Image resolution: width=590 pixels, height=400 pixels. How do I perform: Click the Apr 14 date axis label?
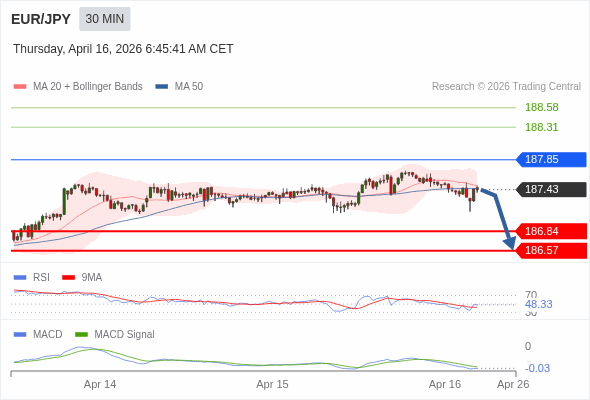[100, 384]
